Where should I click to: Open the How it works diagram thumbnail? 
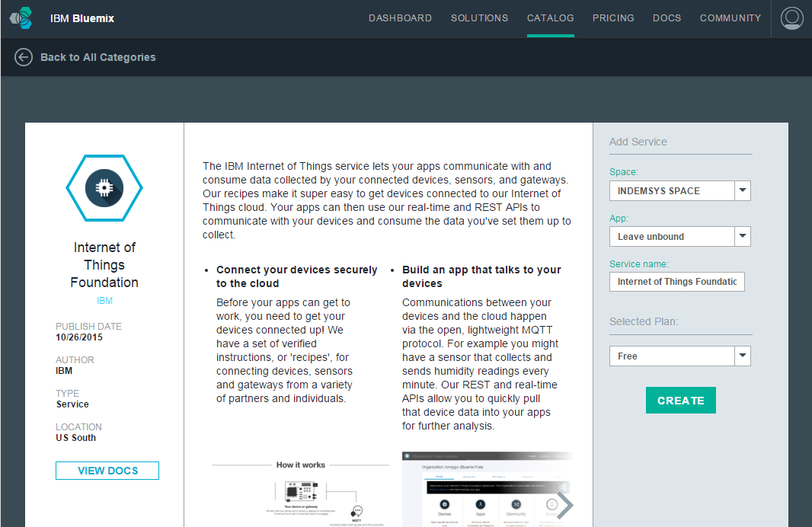[300, 493]
